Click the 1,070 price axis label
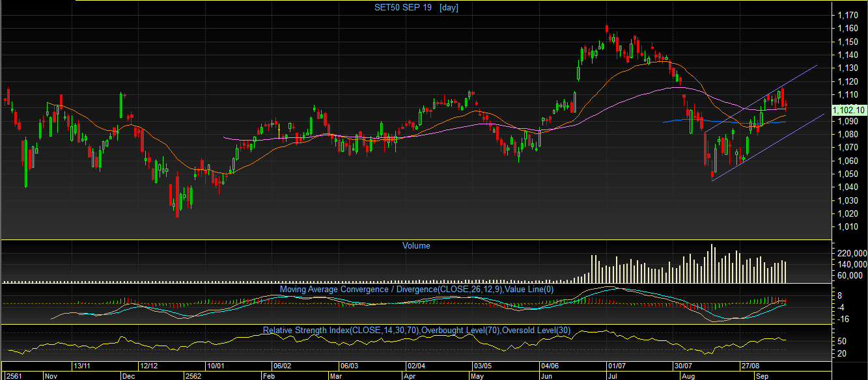The image size is (868, 380). pyautogui.click(x=848, y=148)
